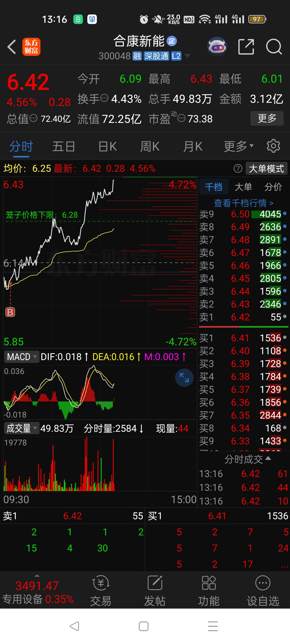Tap the 卖9 row at 6.50
290x644 pixels.
243,214
